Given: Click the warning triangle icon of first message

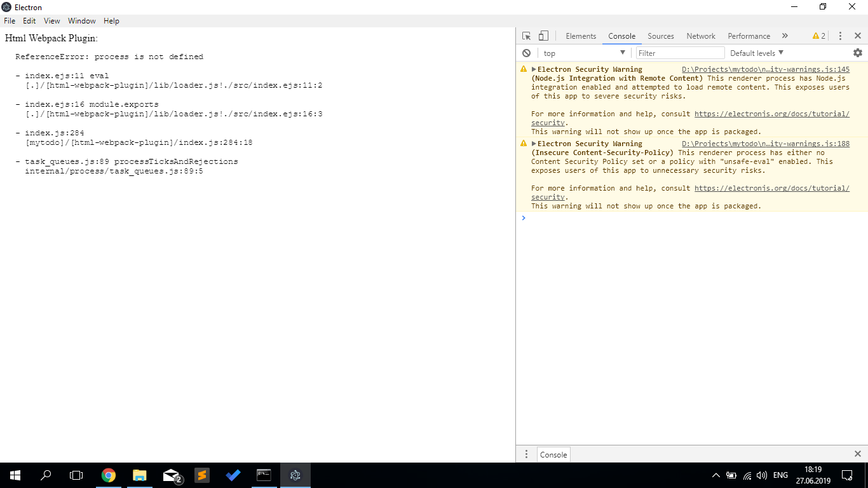Looking at the screenshot, I should click(524, 69).
